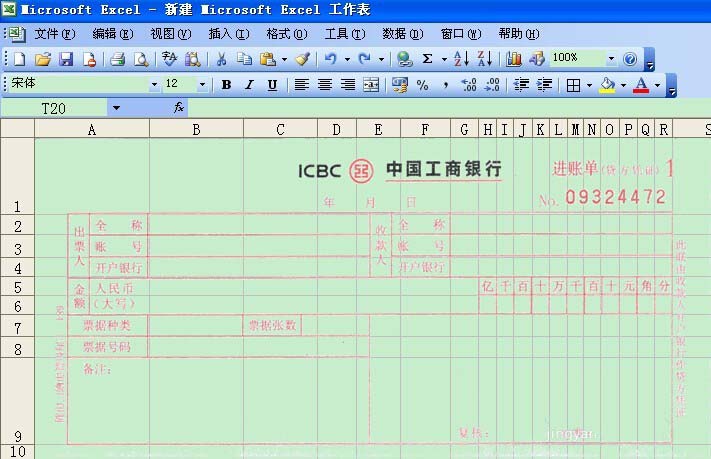This screenshot has width=711, height=459.
Task: Open the zoom 100% dropdown
Action: pos(611,59)
